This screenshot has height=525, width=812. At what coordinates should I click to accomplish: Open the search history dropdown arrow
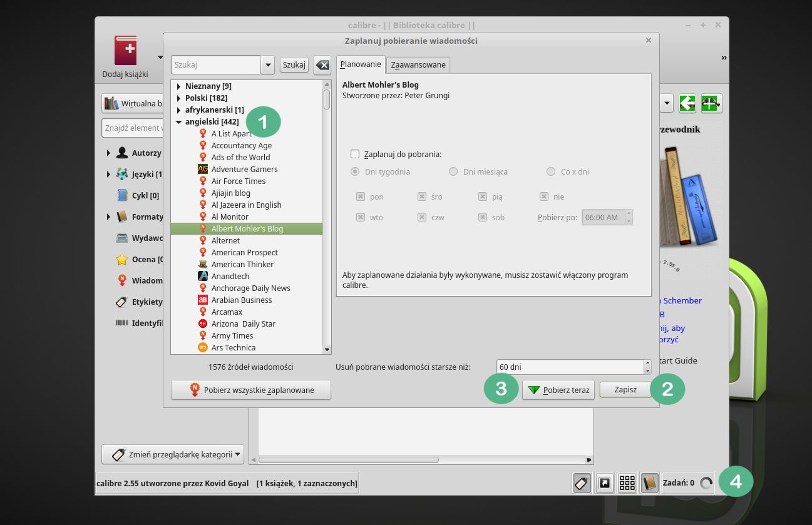click(x=268, y=64)
